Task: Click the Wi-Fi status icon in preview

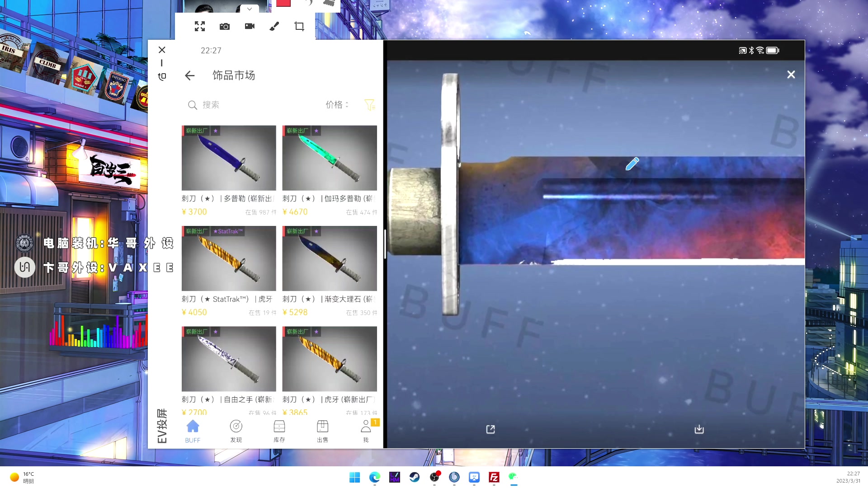Action: 760,51
